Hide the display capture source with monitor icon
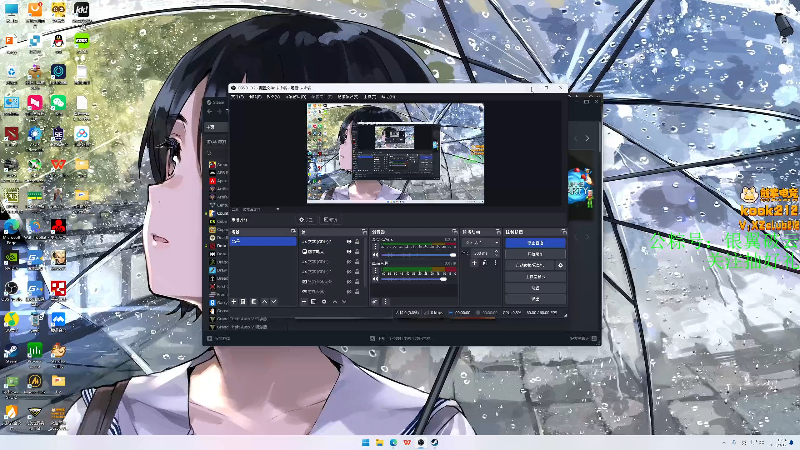Image resolution: width=800 pixels, height=450 pixels. tap(349, 252)
